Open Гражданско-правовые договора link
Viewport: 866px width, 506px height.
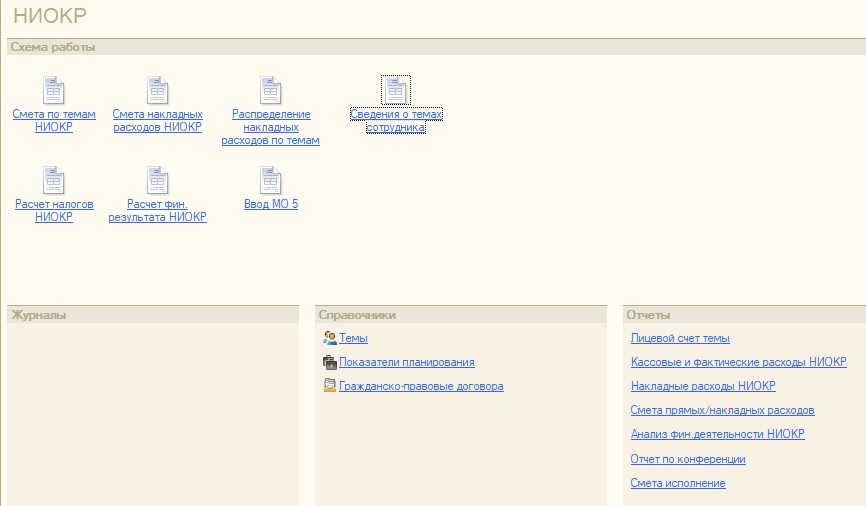(x=421, y=387)
